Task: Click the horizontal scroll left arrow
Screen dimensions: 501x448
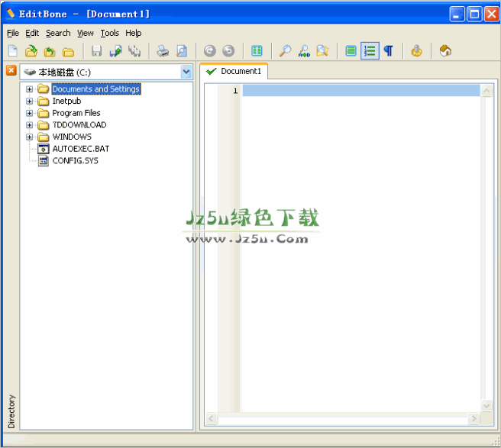Action: (x=211, y=418)
